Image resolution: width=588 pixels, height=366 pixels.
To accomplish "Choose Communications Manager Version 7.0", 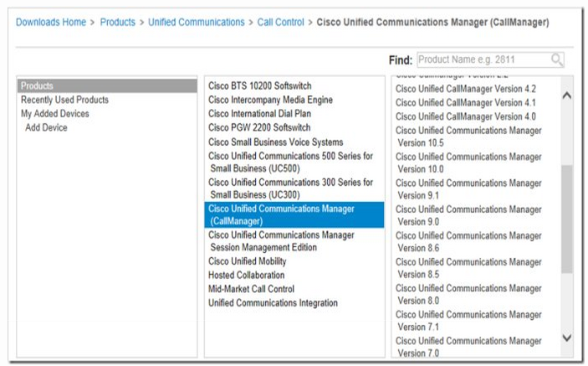I will [468, 346].
